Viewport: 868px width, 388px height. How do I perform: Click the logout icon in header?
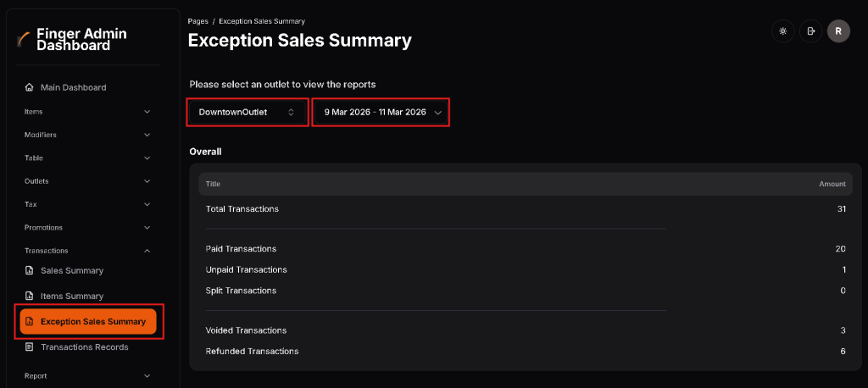click(x=810, y=31)
